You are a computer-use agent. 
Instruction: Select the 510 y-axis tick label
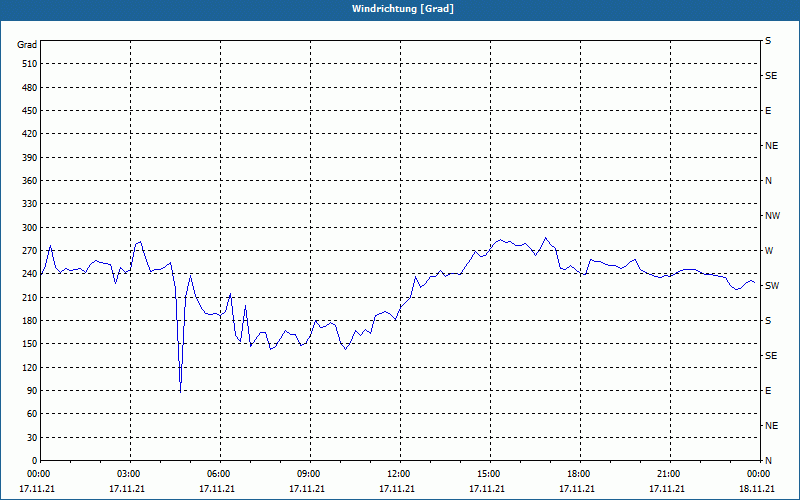click(30, 64)
